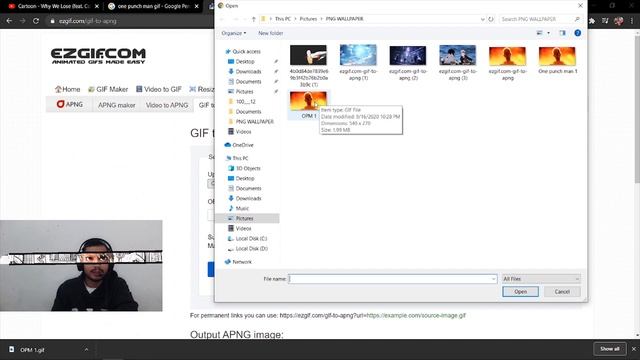This screenshot has width=640, height=360.
Task: Open the Help icon in the Open dialog
Action: tap(578, 33)
